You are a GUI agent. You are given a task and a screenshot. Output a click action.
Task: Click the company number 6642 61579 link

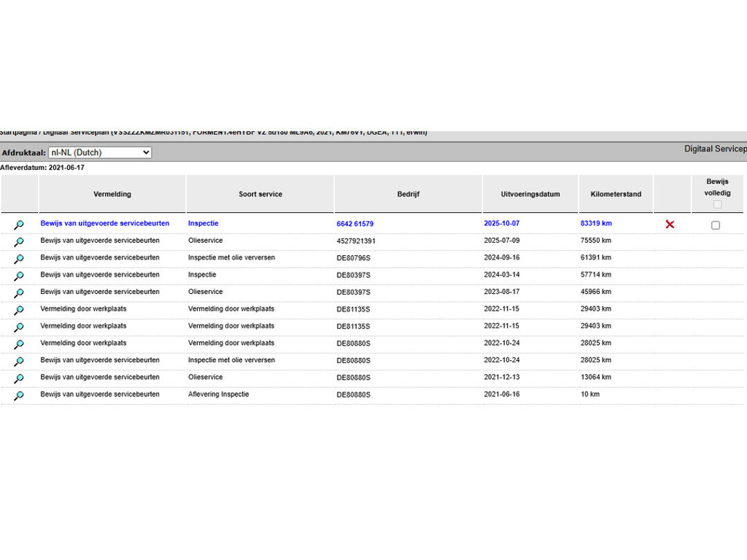355,224
